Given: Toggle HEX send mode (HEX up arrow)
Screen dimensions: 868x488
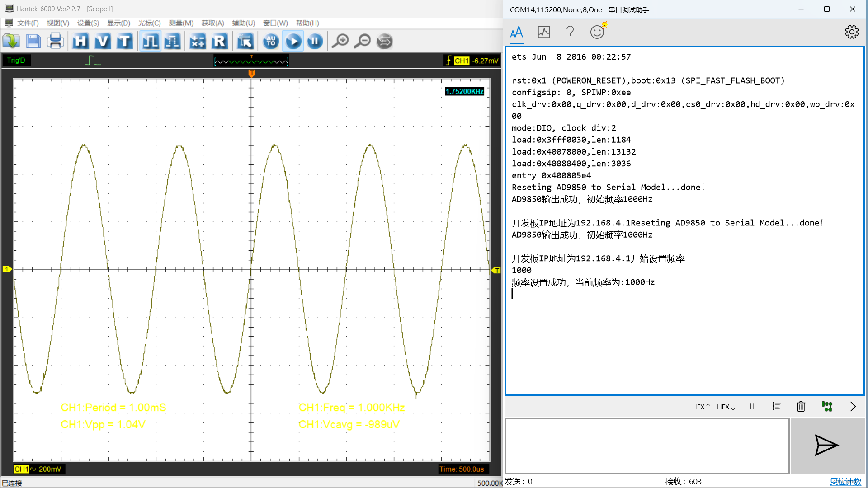Looking at the screenshot, I should coord(701,407).
